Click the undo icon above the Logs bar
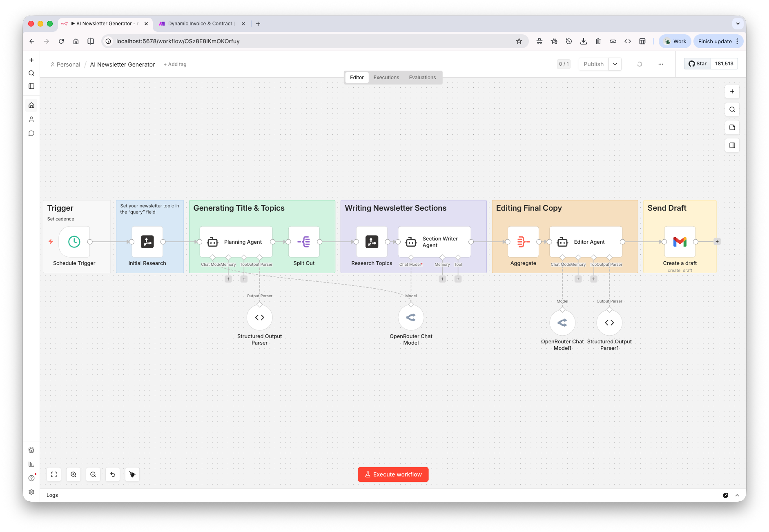The height and width of the screenshot is (532, 769). coord(113,474)
